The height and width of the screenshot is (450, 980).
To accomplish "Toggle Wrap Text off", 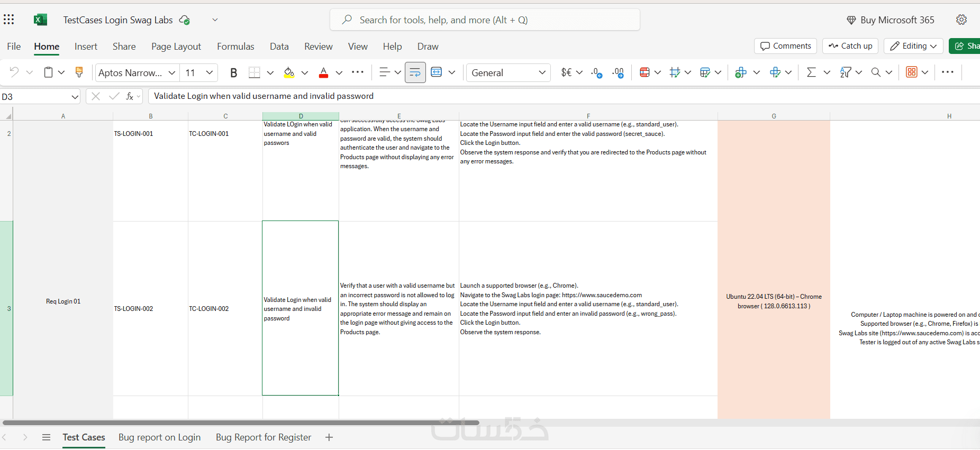I will 415,72.
